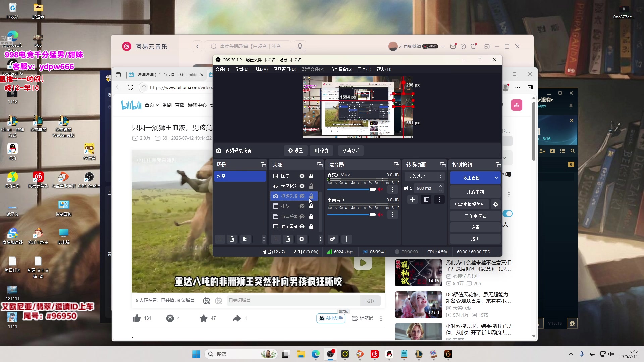Screen dimensions: 644x362
Task: Open mixer panel three-dot menu at bottom
Action: point(346,239)
